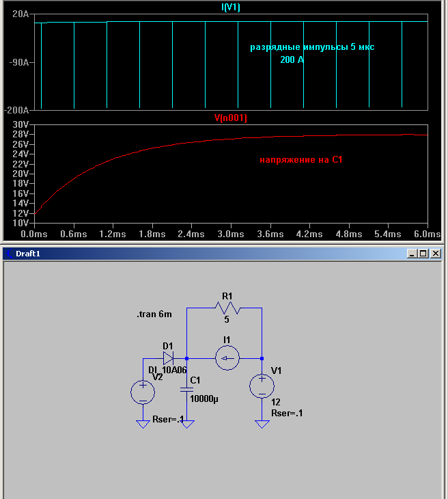Screen dimensions: 448x499
Task: Select the cyan annotation about 5 мкс pulses
Action: 312,47
